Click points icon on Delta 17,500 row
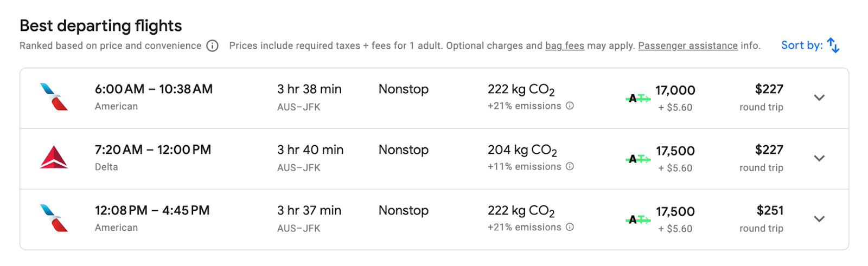Image resolution: width=868 pixels, height=266 pixels. coord(638,159)
